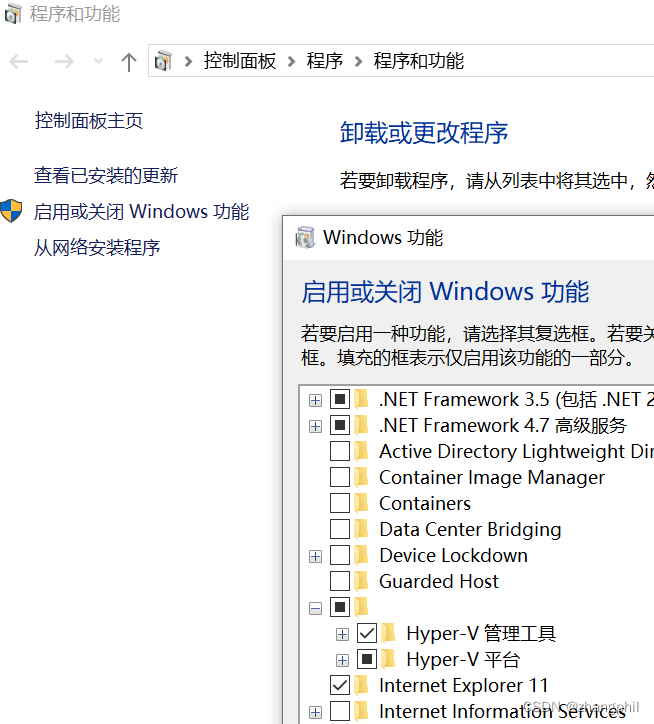Click folder icon of Active Directory Lightweight
Image resolution: width=654 pixels, height=724 pixels.
[362, 451]
